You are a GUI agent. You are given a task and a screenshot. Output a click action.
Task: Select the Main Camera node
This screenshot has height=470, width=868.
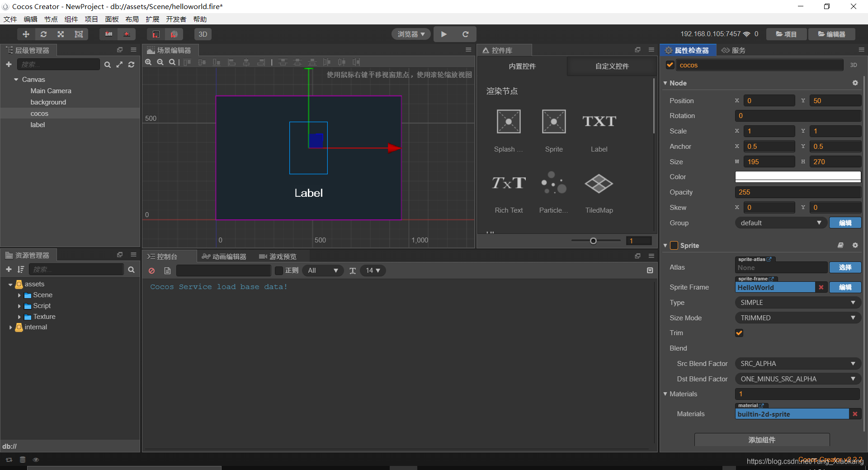pos(51,91)
